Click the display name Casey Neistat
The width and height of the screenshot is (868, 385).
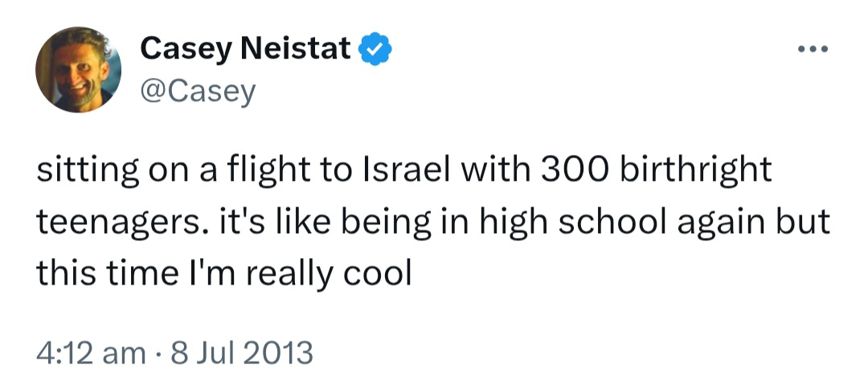[x=245, y=49]
